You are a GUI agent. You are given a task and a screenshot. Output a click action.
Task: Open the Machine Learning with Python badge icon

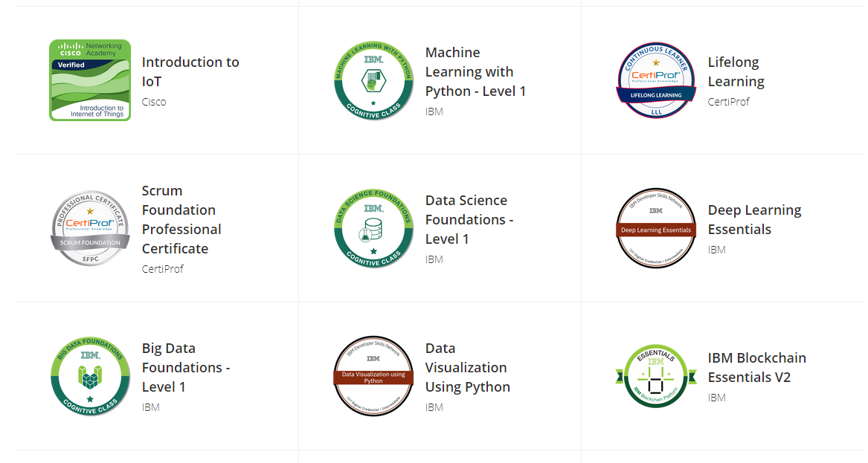pyautogui.click(x=373, y=80)
